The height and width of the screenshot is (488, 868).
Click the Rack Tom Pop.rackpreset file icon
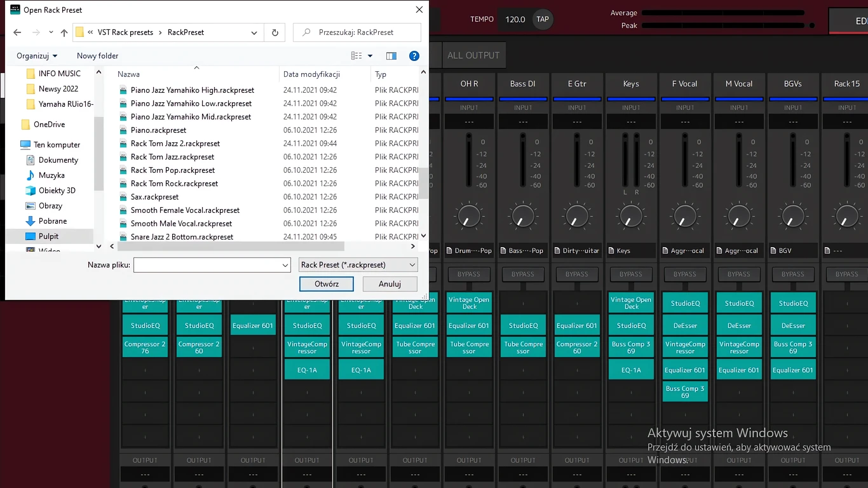(123, 170)
